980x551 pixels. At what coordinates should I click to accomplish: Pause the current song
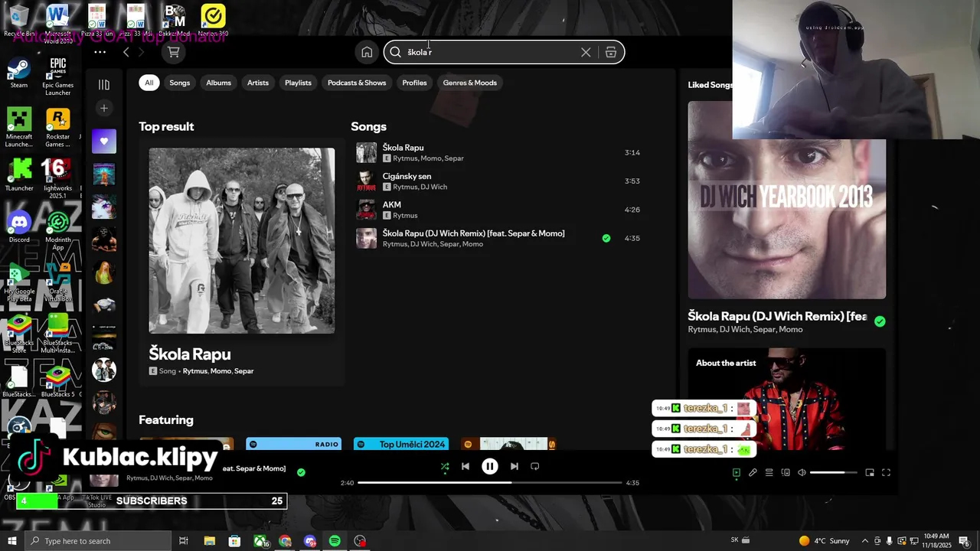[490, 466]
